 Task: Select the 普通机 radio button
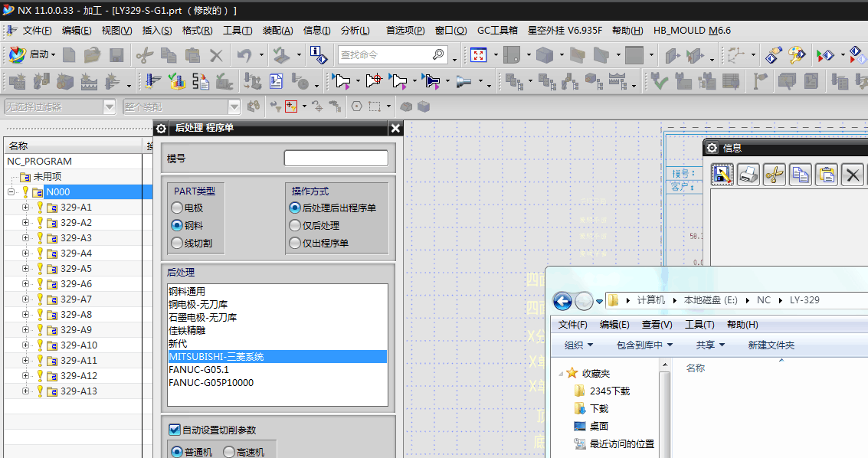click(177, 452)
